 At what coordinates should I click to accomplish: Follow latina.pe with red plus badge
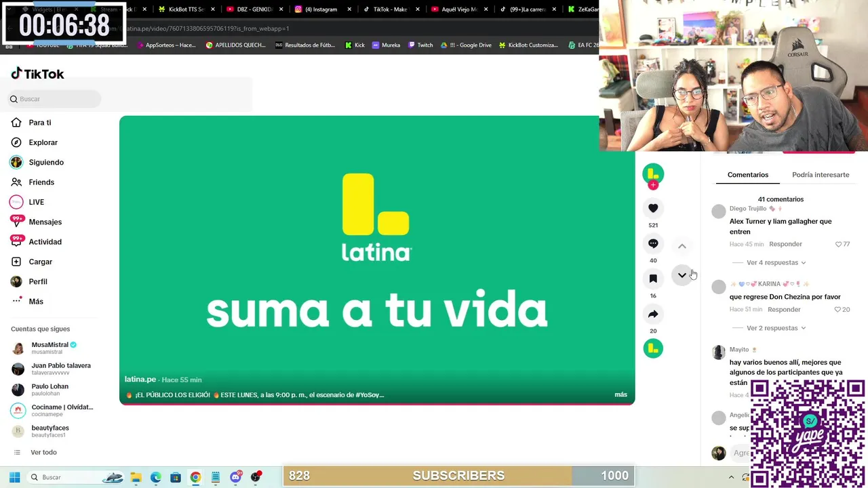(653, 185)
